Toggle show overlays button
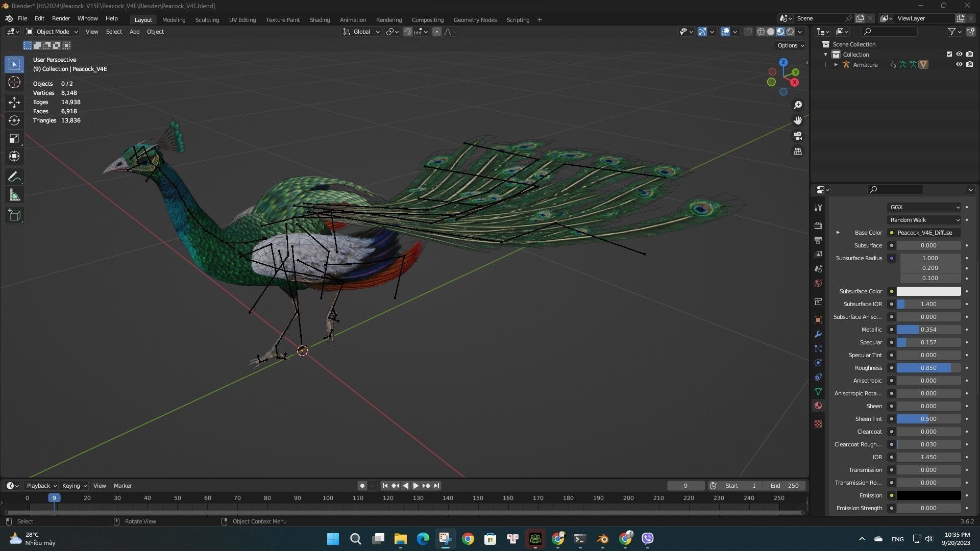The image size is (980, 551). [x=725, y=32]
